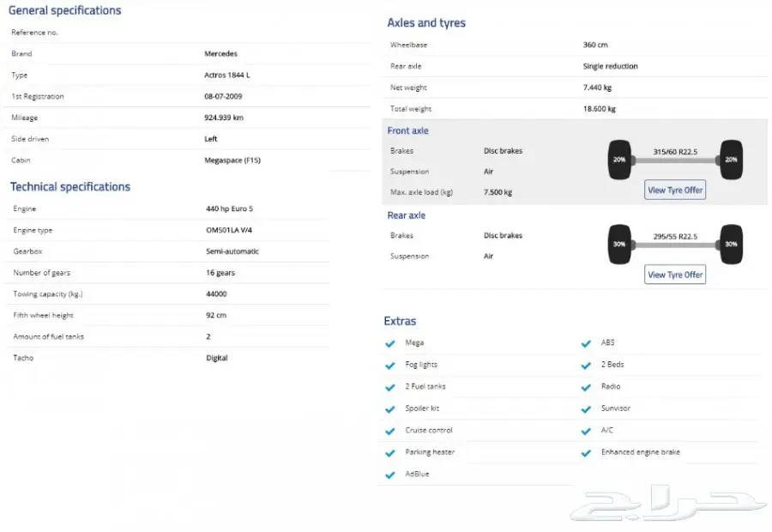Select the checkmark beside Radio
The image size is (772, 532).
586,387
